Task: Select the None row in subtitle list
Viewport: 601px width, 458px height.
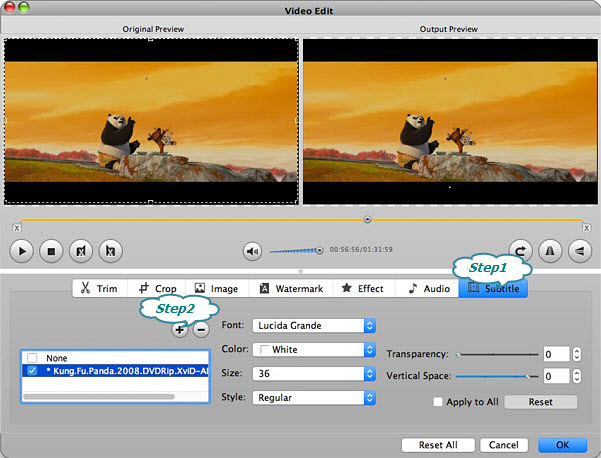Action: [115, 358]
